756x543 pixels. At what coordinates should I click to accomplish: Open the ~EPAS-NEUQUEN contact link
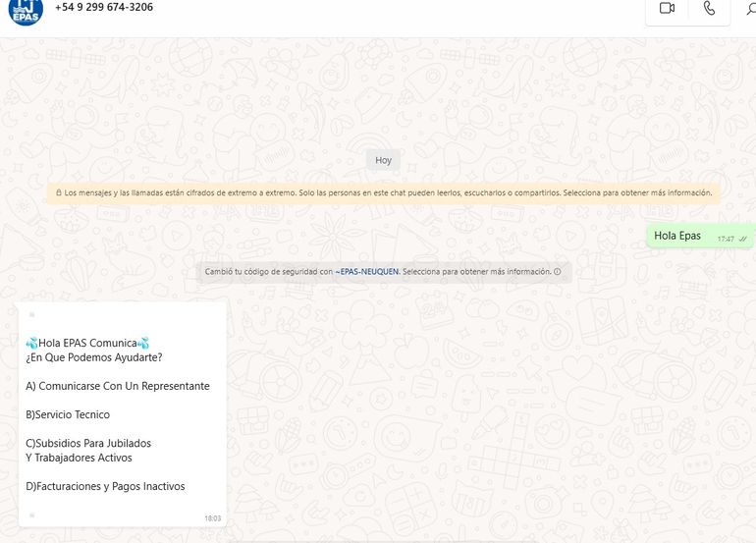pyautogui.click(x=366, y=272)
